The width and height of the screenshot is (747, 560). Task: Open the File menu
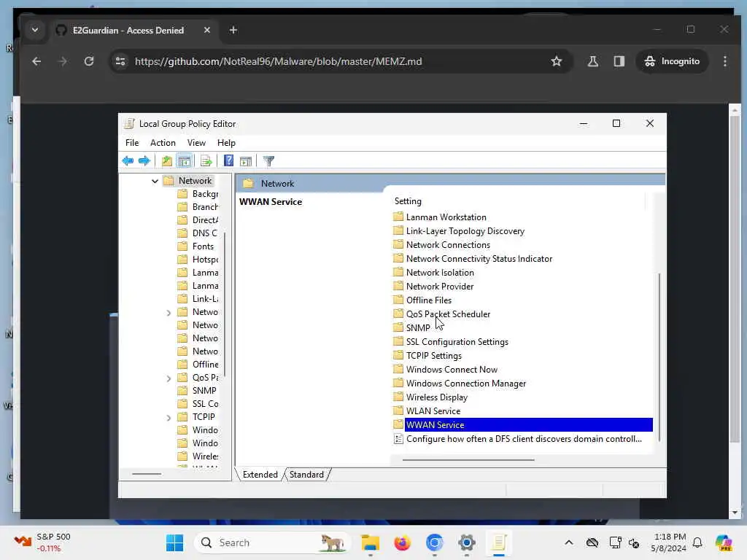132,143
